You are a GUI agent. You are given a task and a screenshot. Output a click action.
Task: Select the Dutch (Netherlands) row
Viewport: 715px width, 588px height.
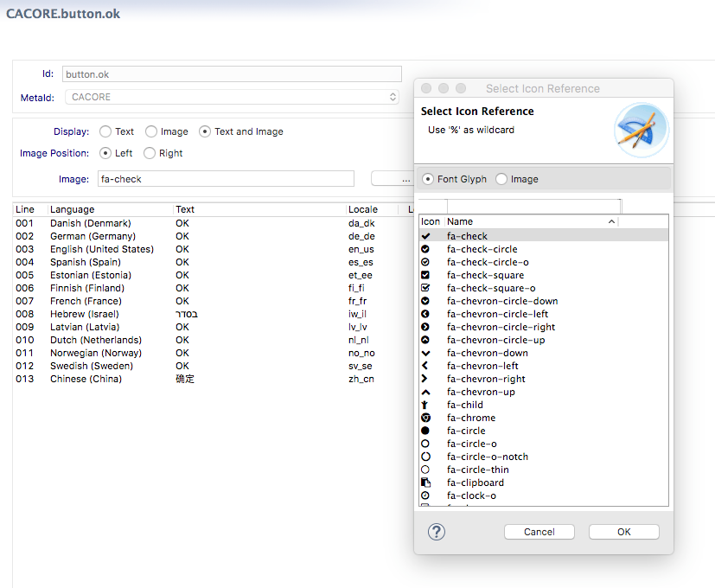pyautogui.click(x=213, y=340)
